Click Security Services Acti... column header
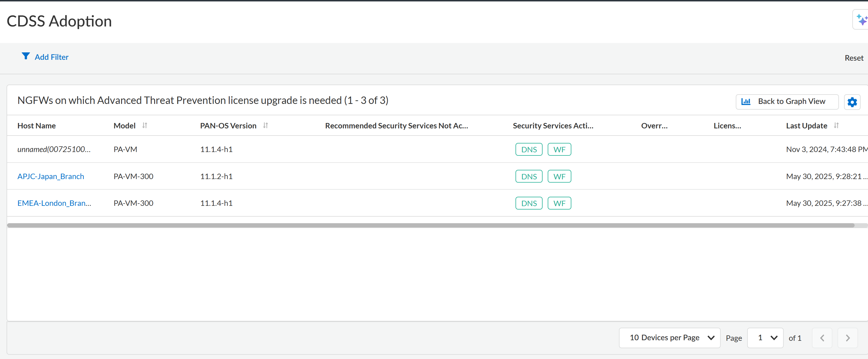This screenshot has height=359, width=868. point(553,126)
